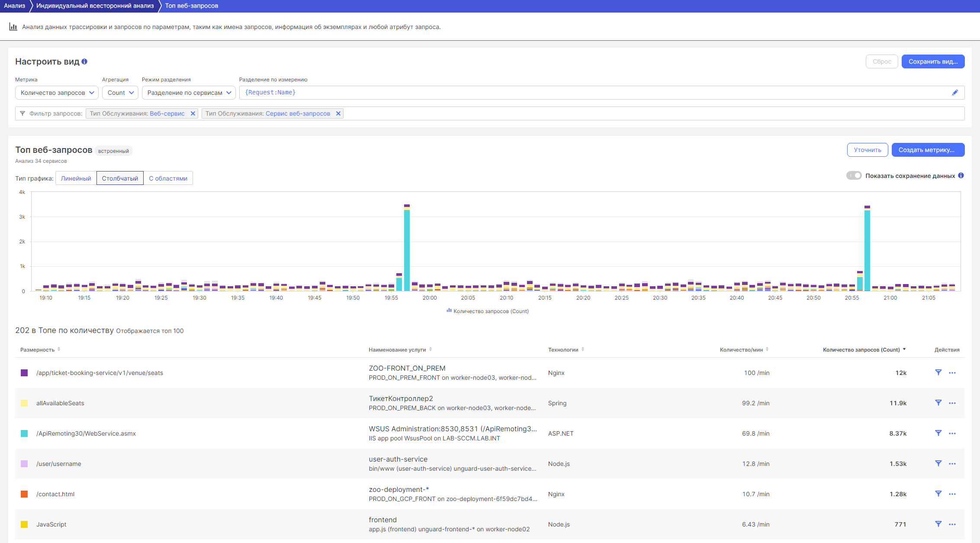Click info icon beside Показать сохранение данных
Image resolution: width=980 pixels, height=543 pixels.
[961, 175]
